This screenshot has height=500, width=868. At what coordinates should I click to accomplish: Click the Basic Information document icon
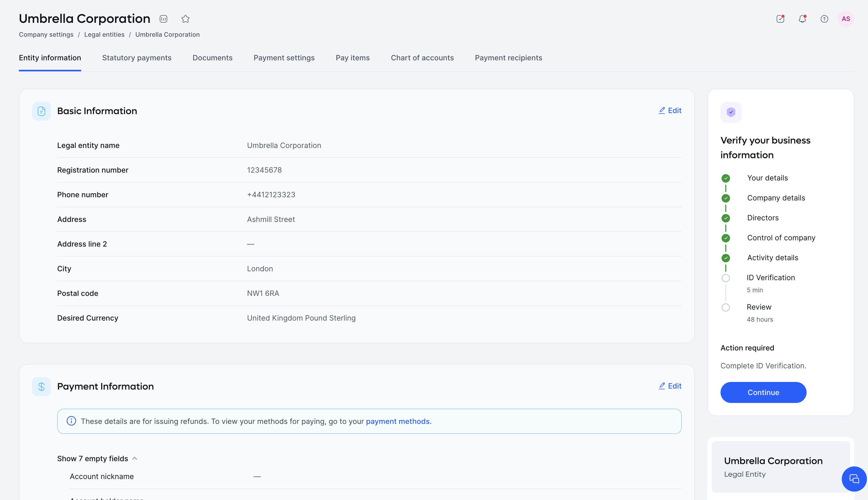click(41, 111)
